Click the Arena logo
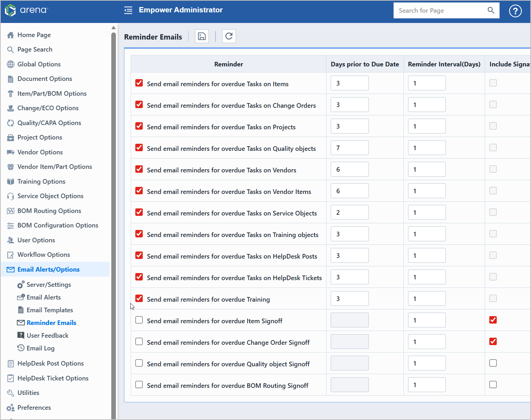Viewport: 531px width, 420px height. (x=26, y=10)
